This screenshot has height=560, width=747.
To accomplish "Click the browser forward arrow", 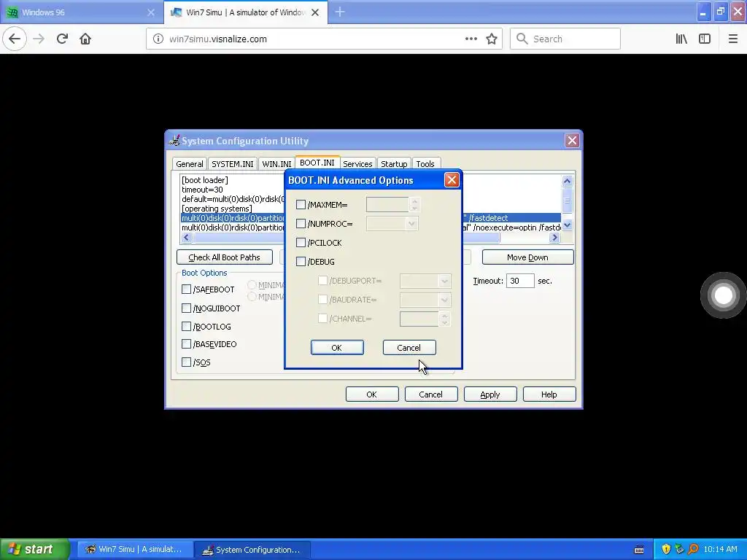I will [39, 39].
